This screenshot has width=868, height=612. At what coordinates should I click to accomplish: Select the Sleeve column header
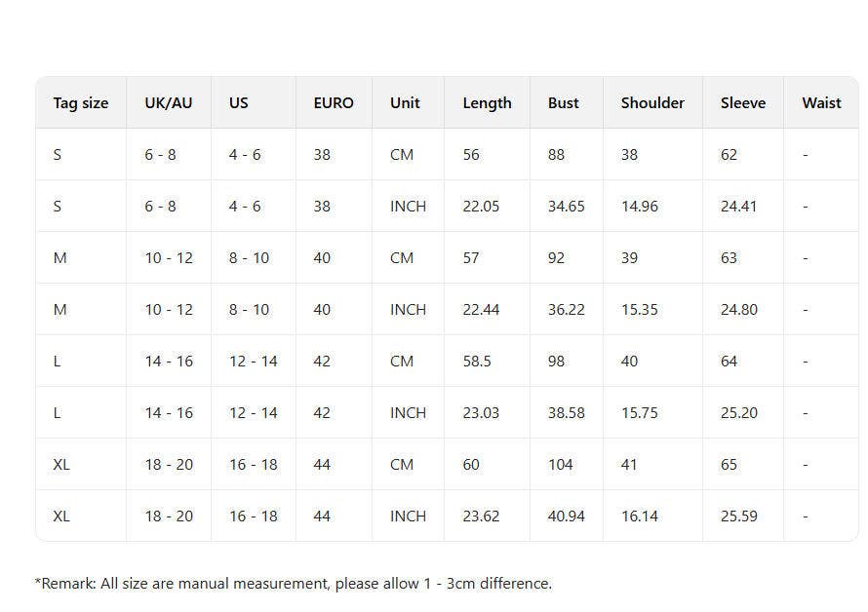743,102
